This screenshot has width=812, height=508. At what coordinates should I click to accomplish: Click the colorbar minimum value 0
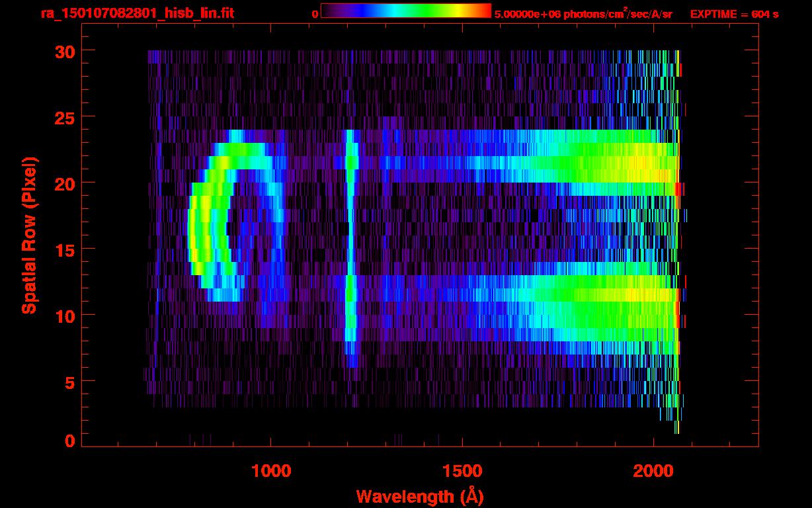click(315, 15)
